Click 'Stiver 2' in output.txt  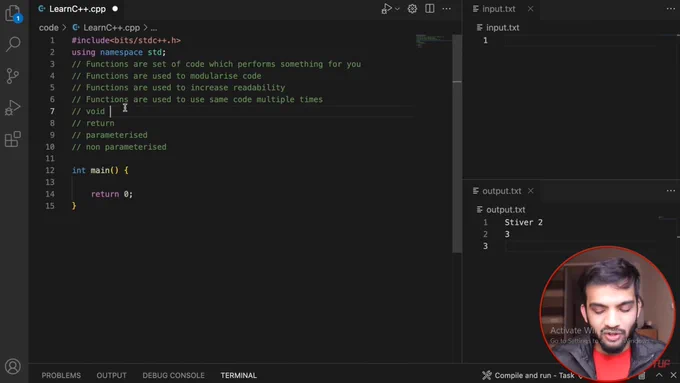523,223
